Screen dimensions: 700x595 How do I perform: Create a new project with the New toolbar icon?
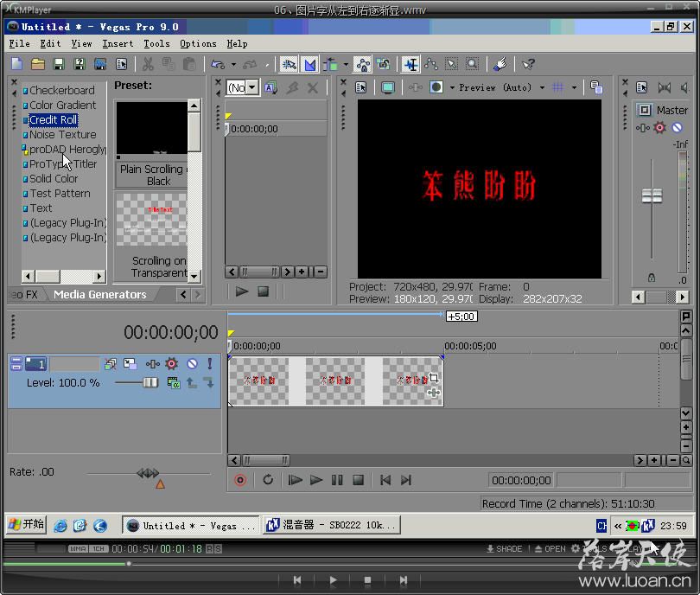17,64
